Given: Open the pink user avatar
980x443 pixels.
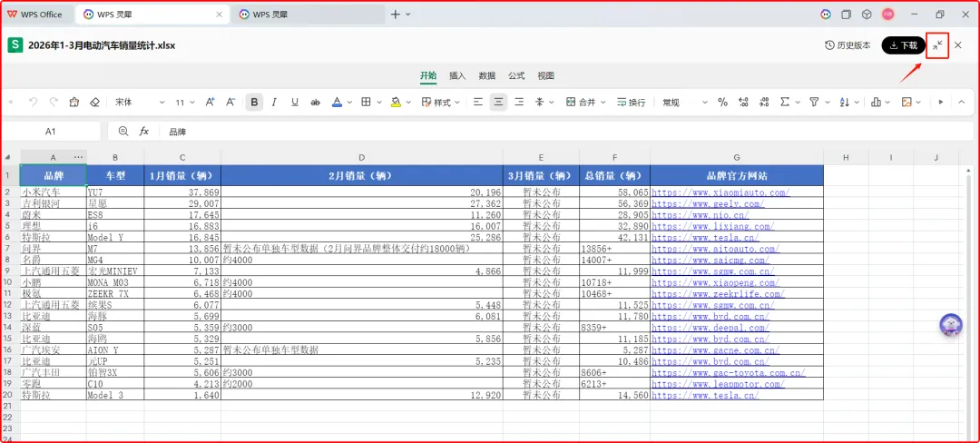Looking at the screenshot, I should point(888,15).
